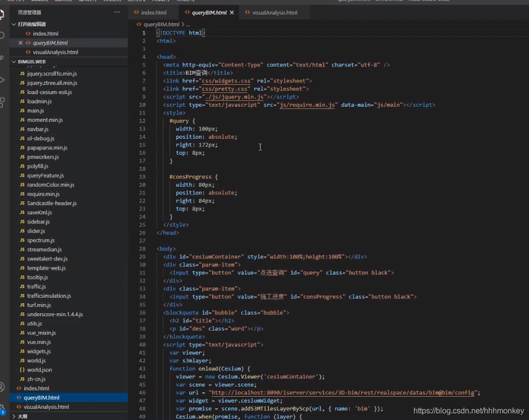Open the Source Control activity bar icon
Image resolution: width=529 pixels, height=420 pixels.
pyautogui.click(x=1, y=58)
